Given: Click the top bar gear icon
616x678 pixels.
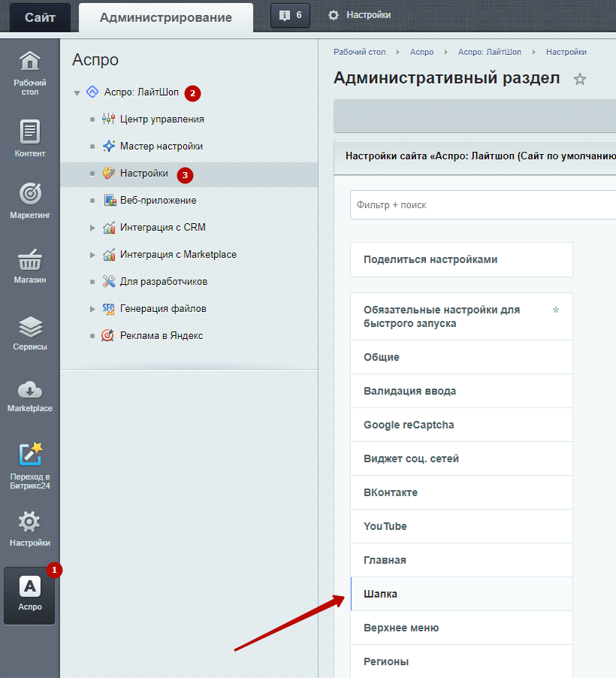Looking at the screenshot, I should 334,15.
